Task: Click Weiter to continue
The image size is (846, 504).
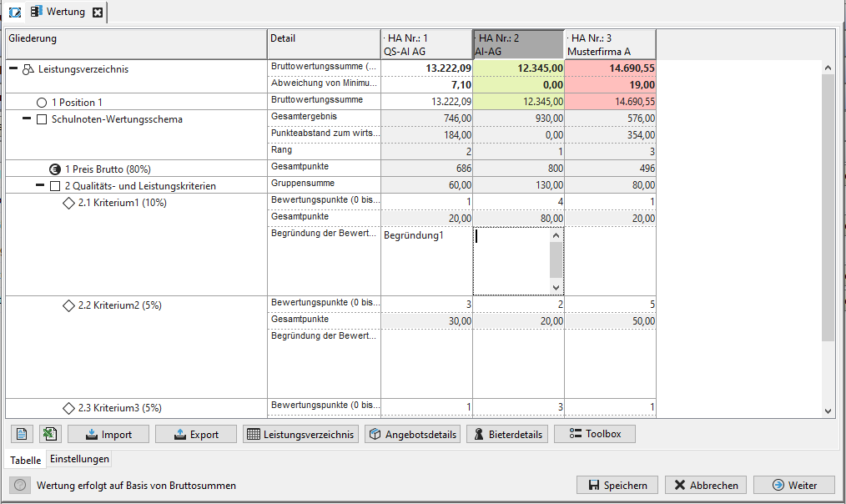Action: 794,485
